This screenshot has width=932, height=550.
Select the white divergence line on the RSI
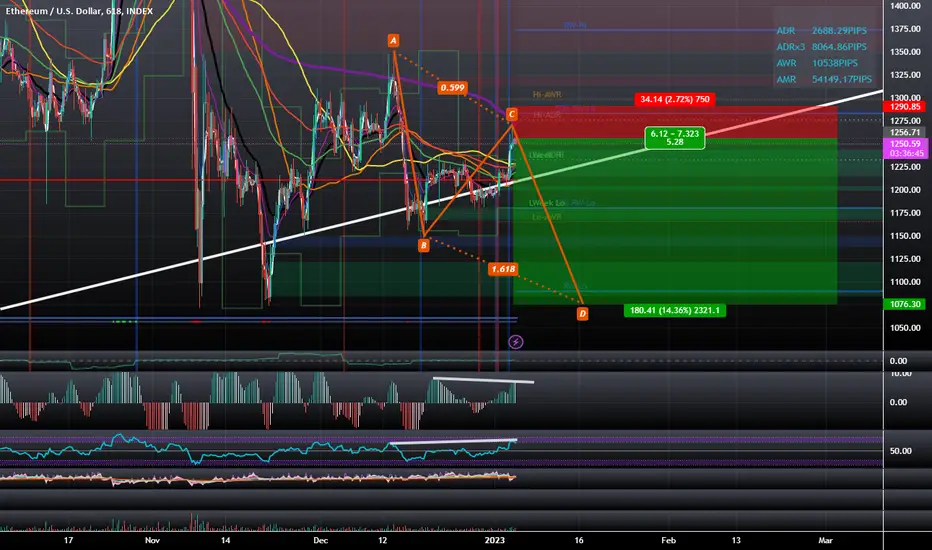pyautogui.click(x=454, y=442)
